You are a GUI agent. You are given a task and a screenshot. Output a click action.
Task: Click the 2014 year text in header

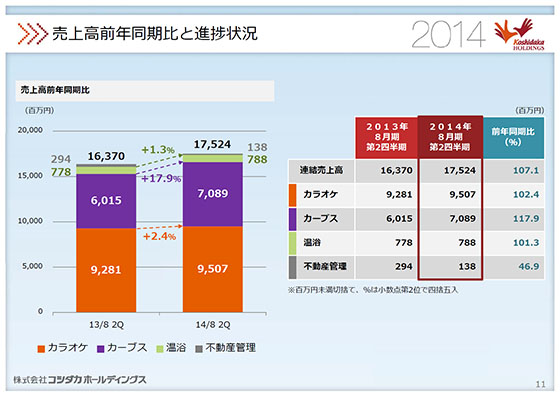click(x=448, y=34)
